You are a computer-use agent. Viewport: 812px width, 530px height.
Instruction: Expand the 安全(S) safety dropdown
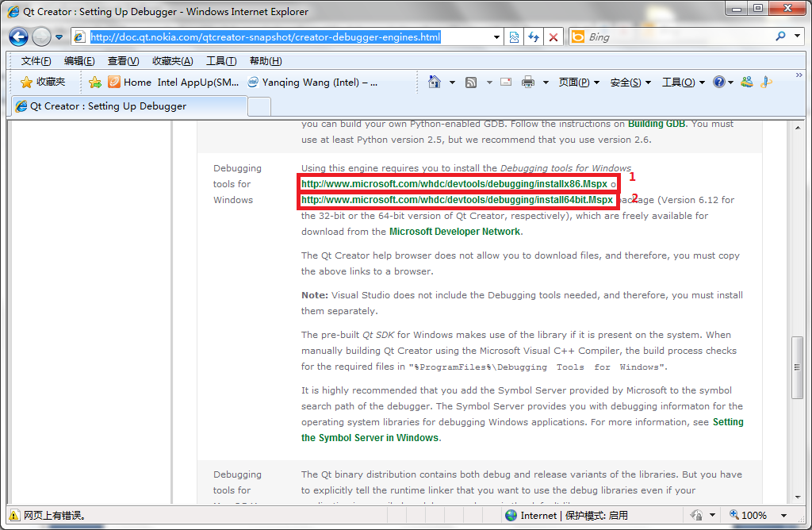[x=630, y=82]
